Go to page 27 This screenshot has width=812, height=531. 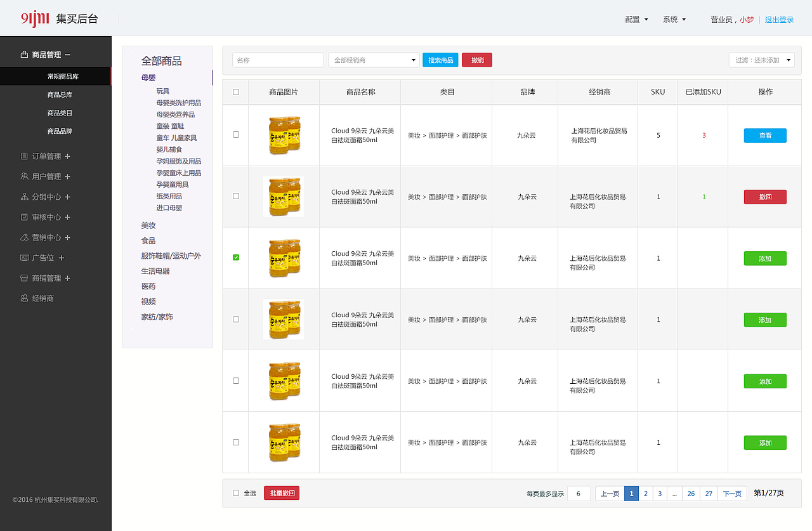point(709,493)
